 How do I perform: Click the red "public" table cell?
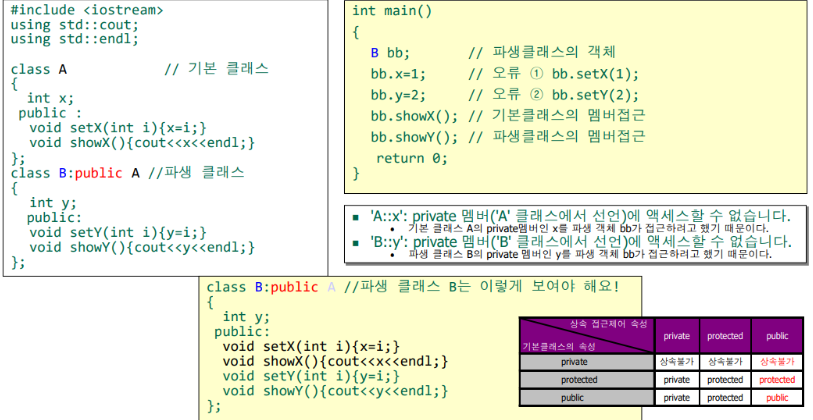777,398
